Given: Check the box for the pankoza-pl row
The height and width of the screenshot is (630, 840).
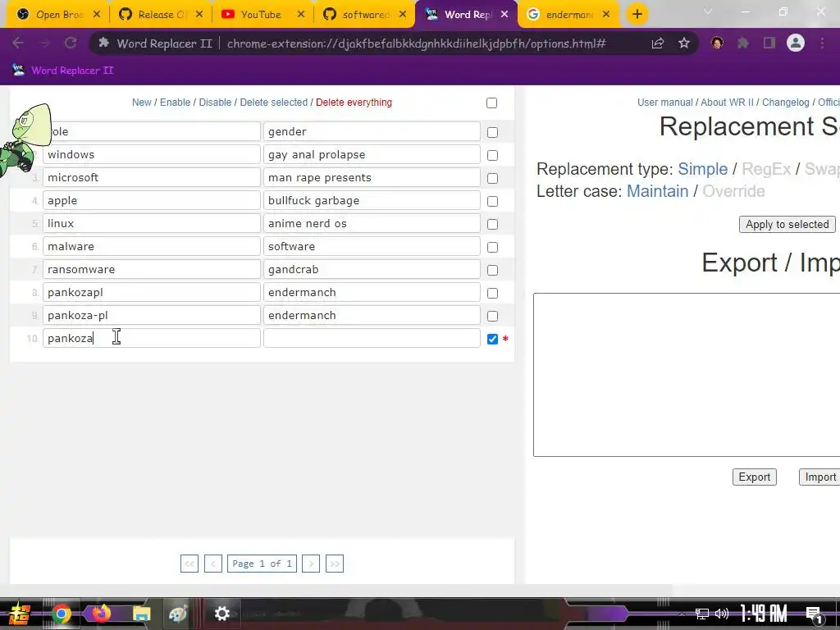Looking at the screenshot, I should 492,317.
